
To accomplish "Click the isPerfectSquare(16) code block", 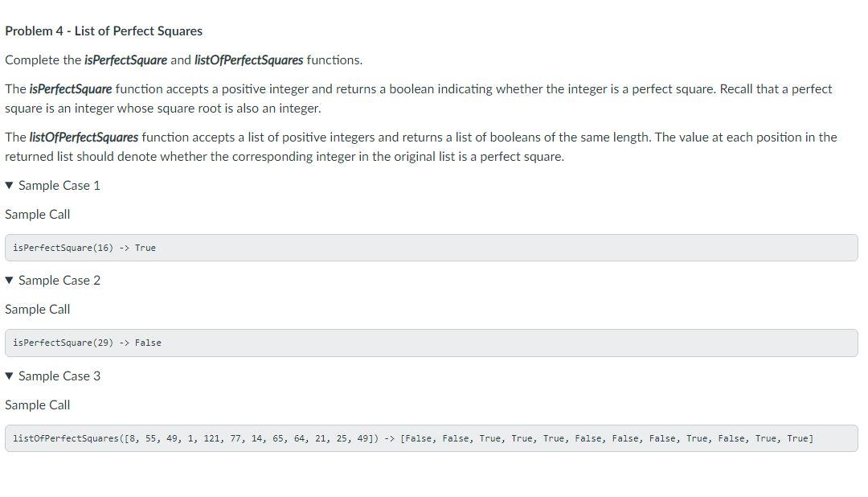I will tap(432, 248).
